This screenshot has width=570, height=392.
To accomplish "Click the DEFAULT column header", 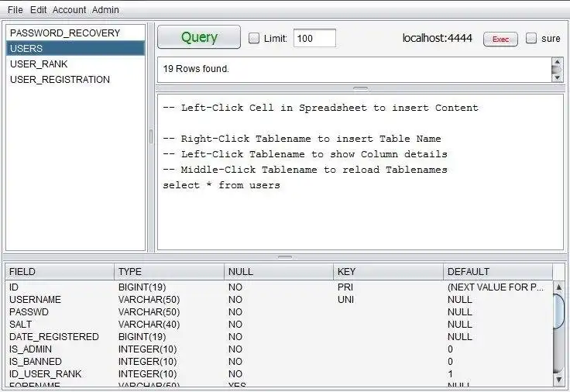I will 498,272.
